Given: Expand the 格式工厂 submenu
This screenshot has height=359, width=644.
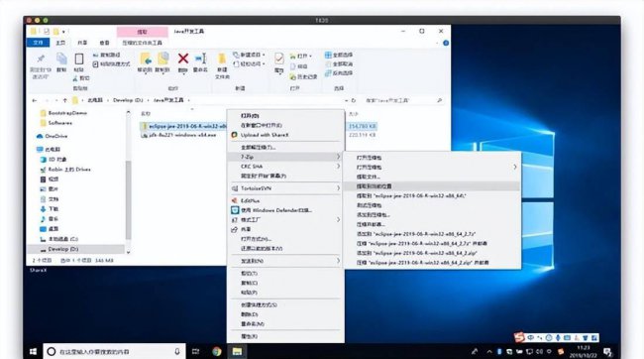Looking at the screenshot, I should 338,219.
